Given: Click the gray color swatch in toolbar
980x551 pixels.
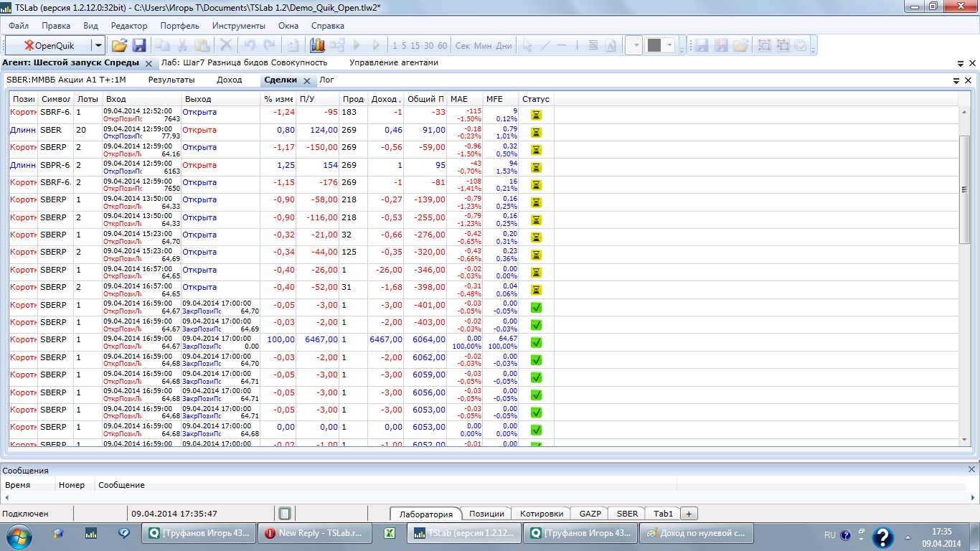Looking at the screenshot, I should 654,45.
